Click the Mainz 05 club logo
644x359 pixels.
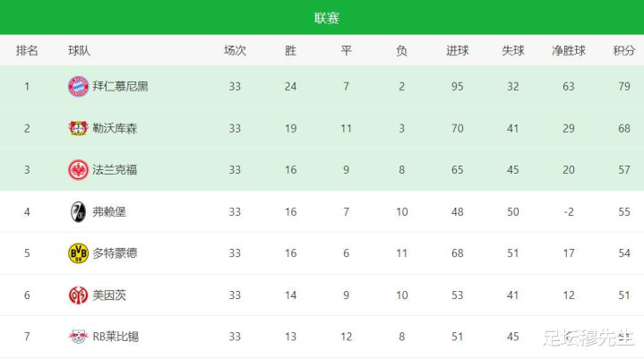(78, 295)
